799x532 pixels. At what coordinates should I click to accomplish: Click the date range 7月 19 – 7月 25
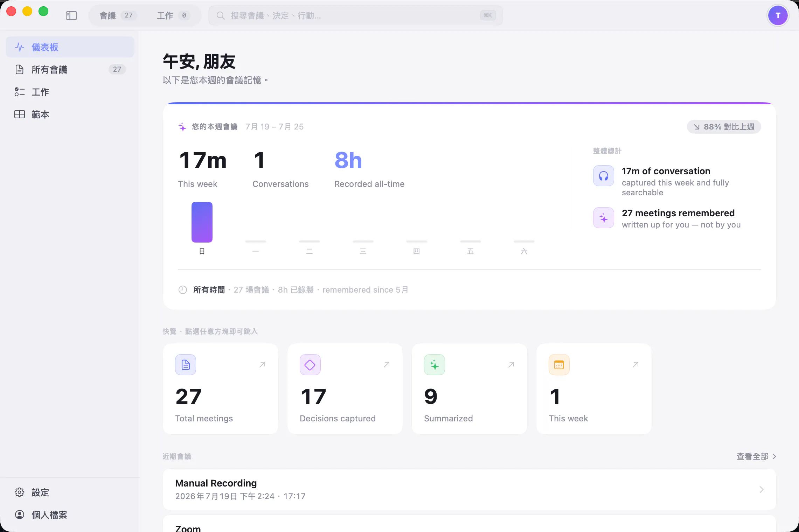pyautogui.click(x=275, y=127)
